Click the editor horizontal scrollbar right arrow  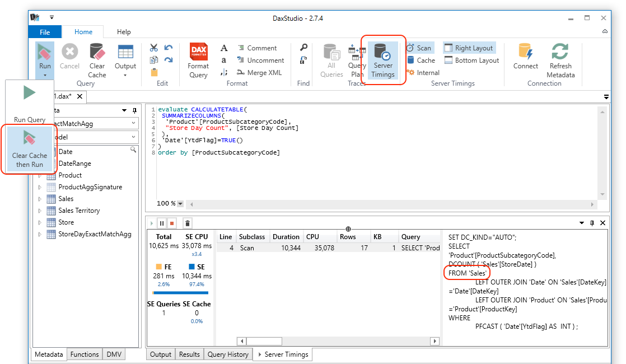(592, 204)
